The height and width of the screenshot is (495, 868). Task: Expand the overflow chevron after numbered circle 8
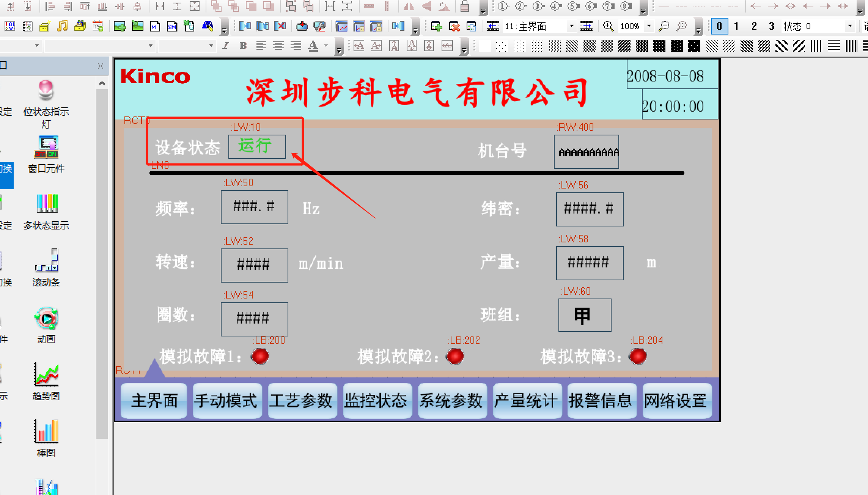pyautogui.click(x=643, y=10)
